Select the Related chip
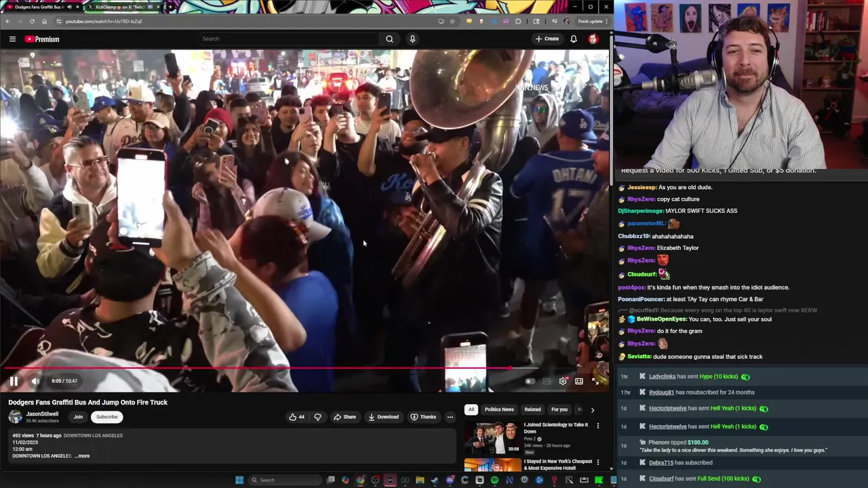Screen dimensions: 868x488 532,409
